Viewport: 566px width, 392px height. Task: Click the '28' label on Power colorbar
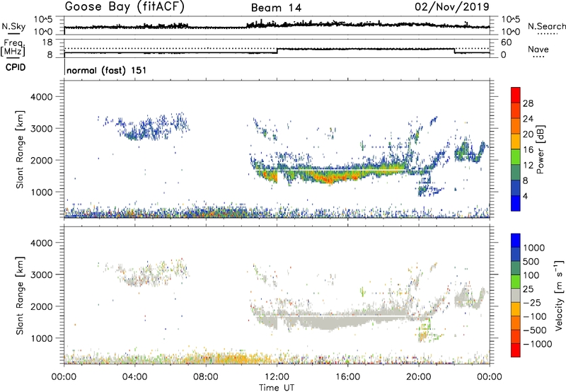[528, 103]
